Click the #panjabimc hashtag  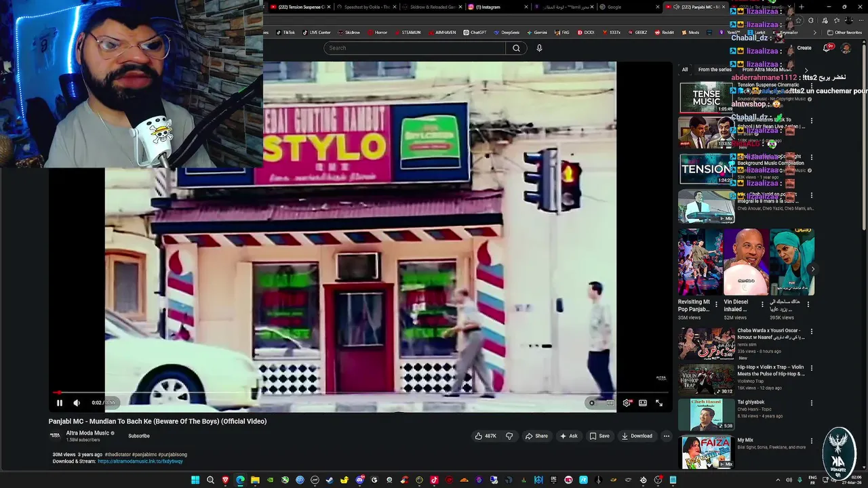(144, 454)
